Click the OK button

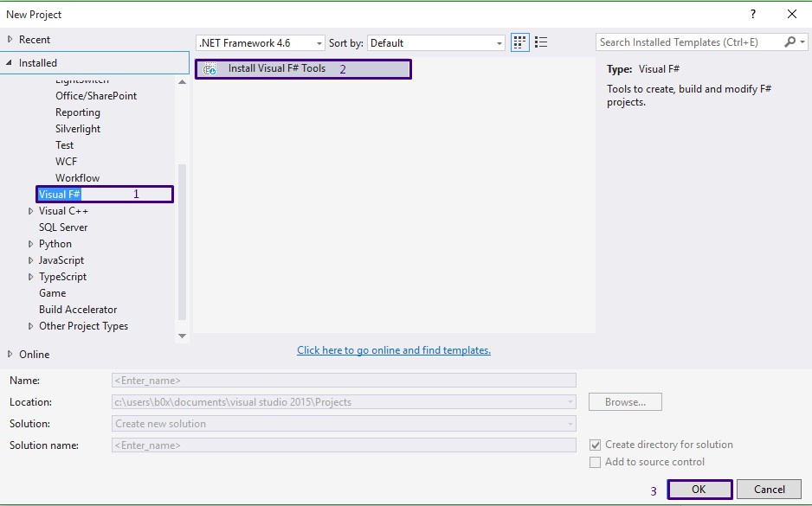tap(699, 489)
